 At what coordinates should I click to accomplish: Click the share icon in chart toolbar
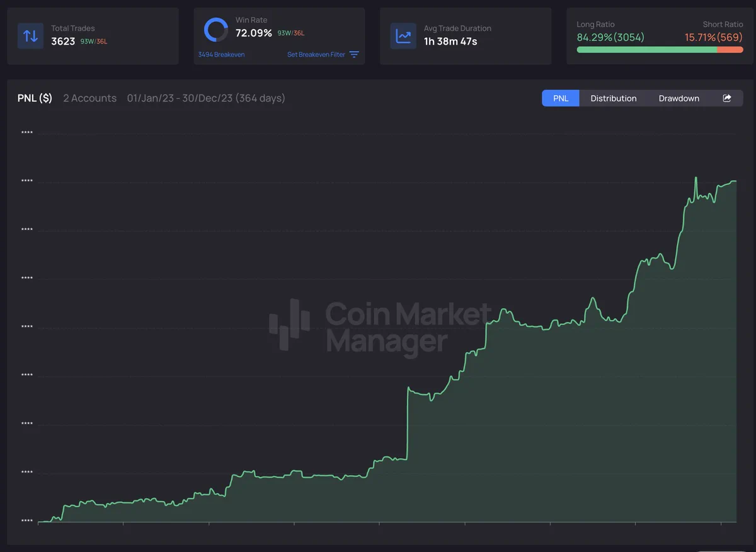click(x=727, y=98)
